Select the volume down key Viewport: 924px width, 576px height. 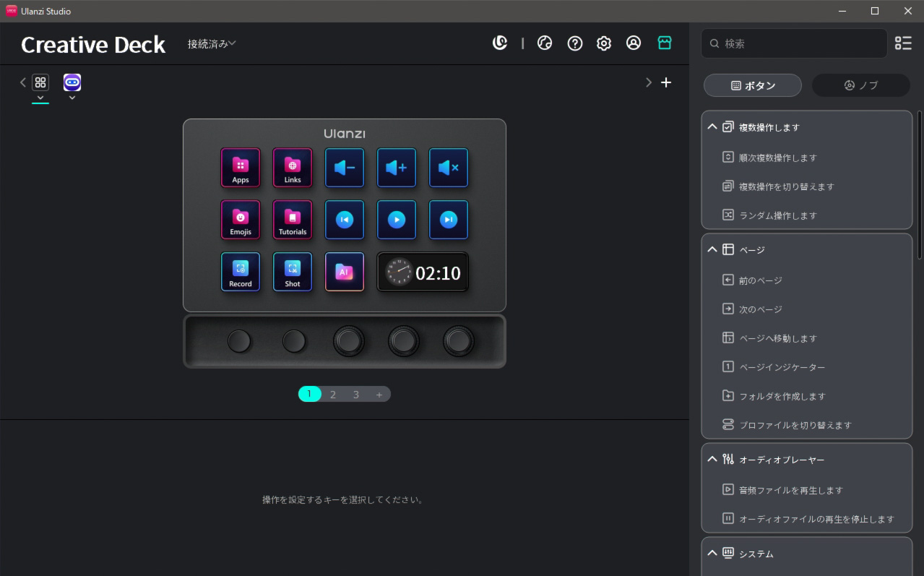(x=345, y=168)
